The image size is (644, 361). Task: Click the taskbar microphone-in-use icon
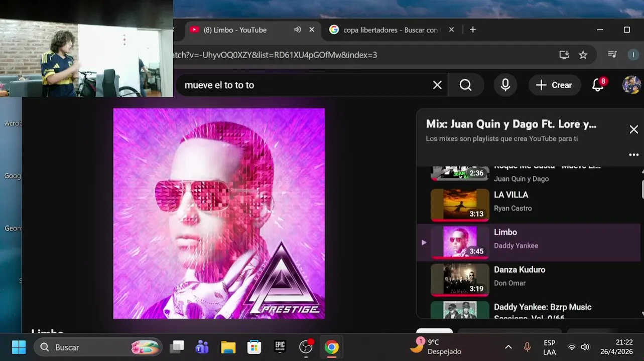click(x=527, y=347)
